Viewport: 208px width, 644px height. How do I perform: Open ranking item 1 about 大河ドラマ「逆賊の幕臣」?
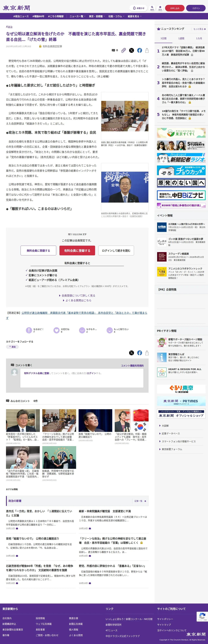pos(181,51)
